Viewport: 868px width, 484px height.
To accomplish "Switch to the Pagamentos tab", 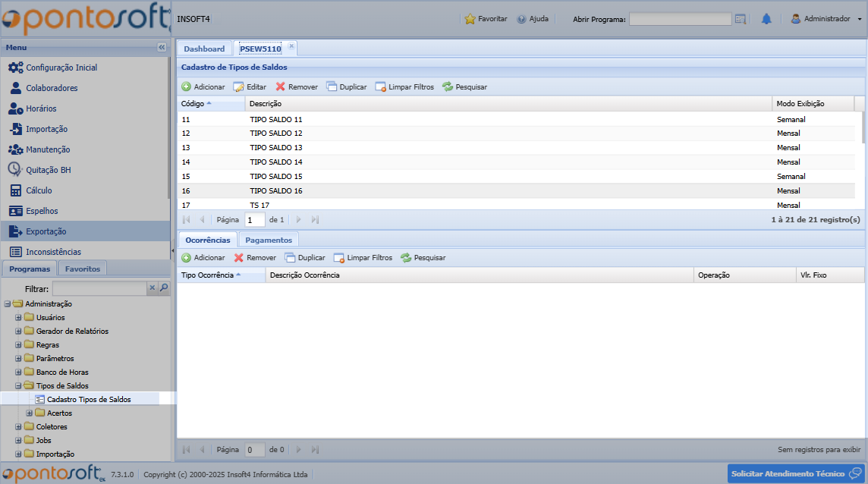I will [x=269, y=240].
